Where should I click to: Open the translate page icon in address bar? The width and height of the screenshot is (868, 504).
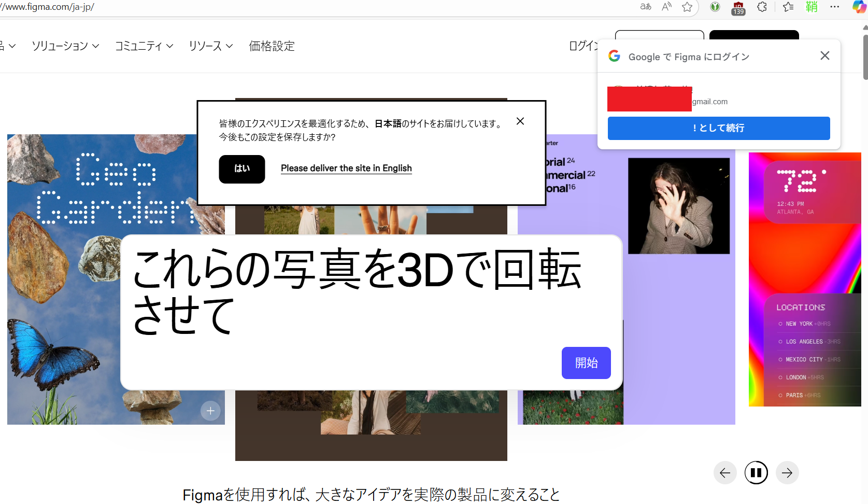[645, 7]
